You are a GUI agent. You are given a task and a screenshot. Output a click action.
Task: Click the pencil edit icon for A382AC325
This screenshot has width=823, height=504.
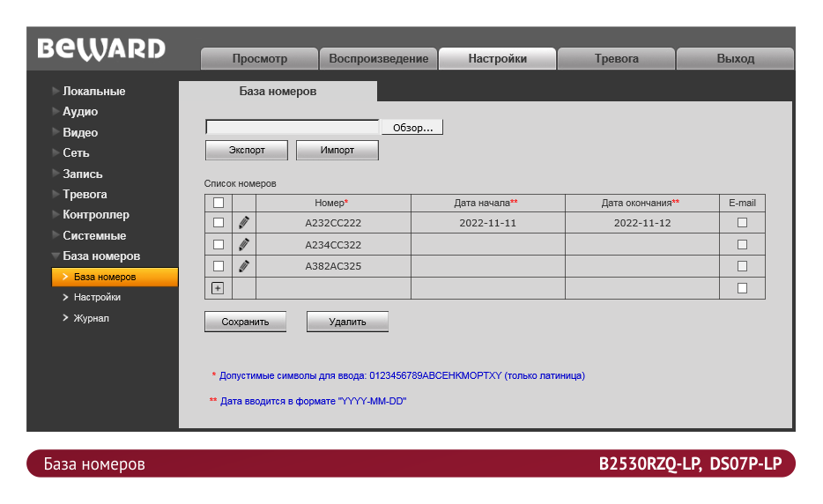pos(244,265)
